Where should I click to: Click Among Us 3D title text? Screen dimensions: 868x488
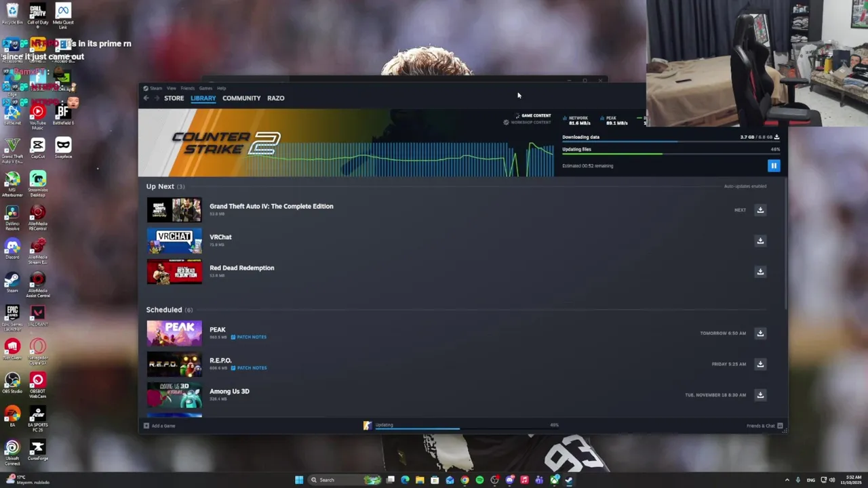point(229,391)
